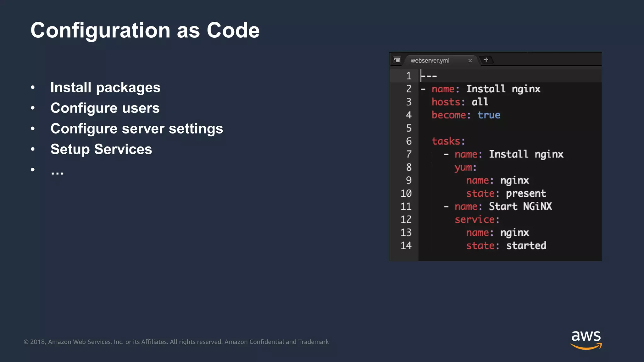Screen dimensions: 644x362
Task: Click the 'Setup Services' bullet
Action: (x=101, y=149)
